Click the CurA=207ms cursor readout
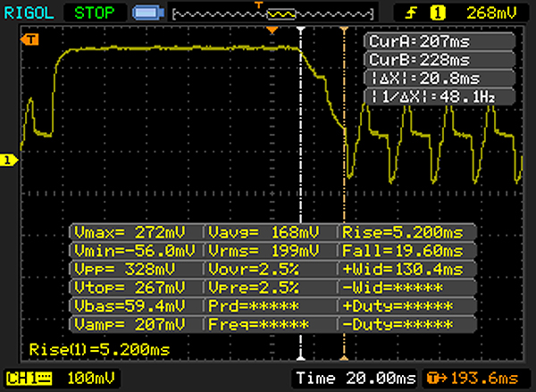Viewport: 536px width, 392px height. (x=440, y=42)
